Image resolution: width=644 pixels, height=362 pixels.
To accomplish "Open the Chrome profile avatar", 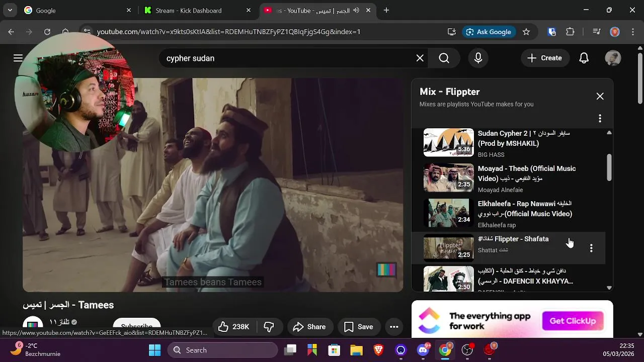I will click(615, 32).
